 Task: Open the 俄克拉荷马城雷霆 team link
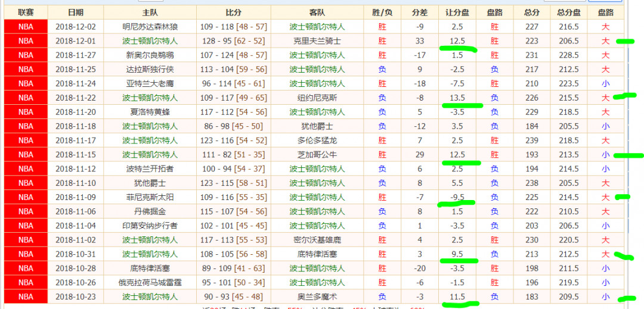point(150,282)
